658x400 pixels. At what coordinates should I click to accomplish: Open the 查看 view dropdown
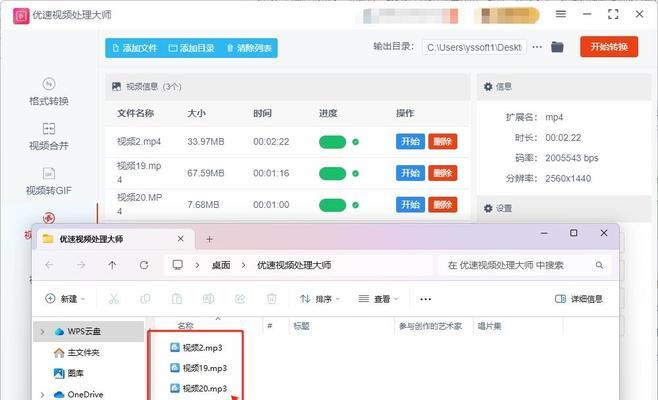tap(378, 299)
